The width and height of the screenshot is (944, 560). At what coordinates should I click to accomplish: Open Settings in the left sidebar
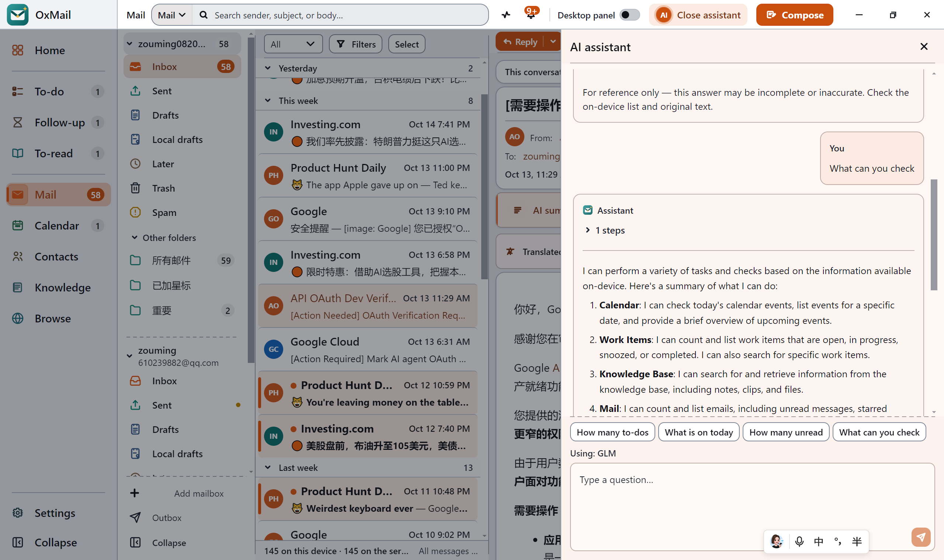[59, 513]
